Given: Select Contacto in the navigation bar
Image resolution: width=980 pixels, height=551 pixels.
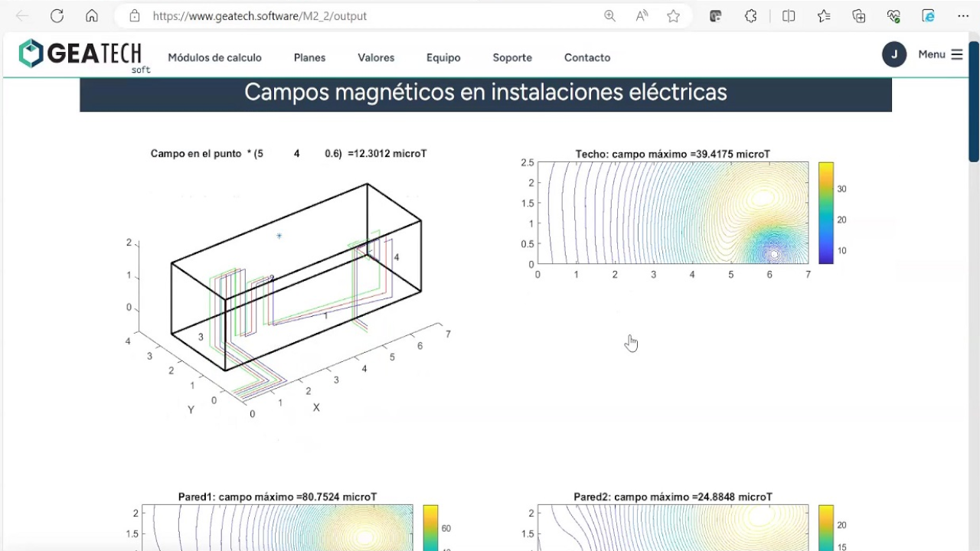Looking at the screenshot, I should [587, 57].
